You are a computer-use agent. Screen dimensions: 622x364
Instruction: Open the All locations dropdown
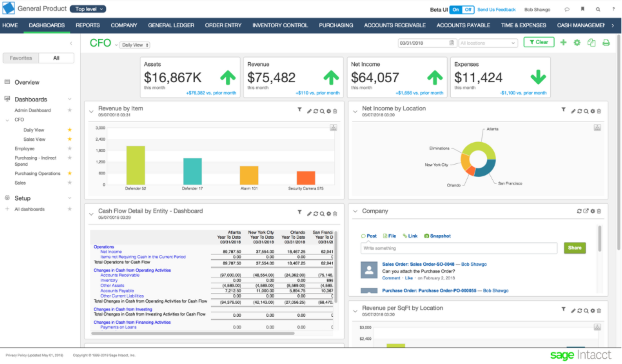pyautogui.click(x=488, y=43)
